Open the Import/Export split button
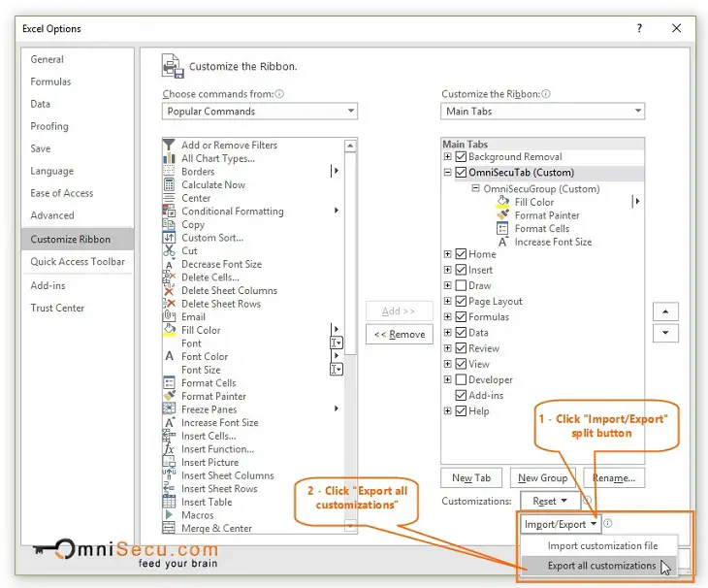This screenshot has width=708, height=588. point(561,524)
